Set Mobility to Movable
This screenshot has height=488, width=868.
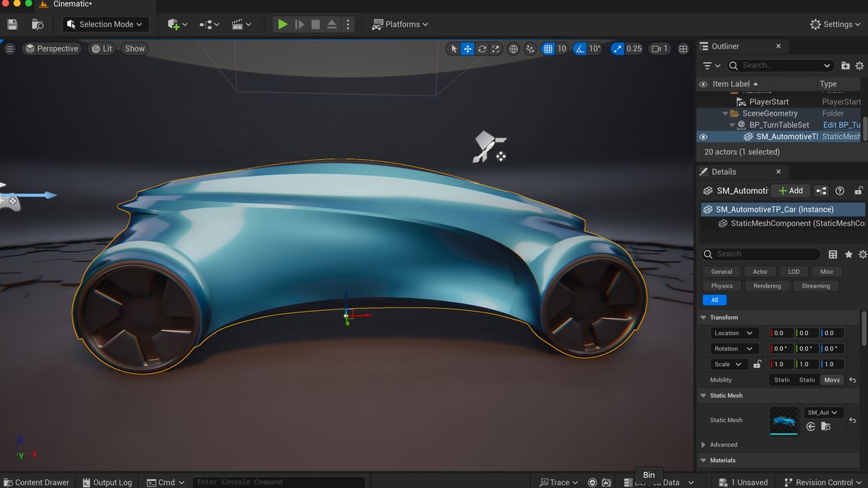click(x=831, y=380)
